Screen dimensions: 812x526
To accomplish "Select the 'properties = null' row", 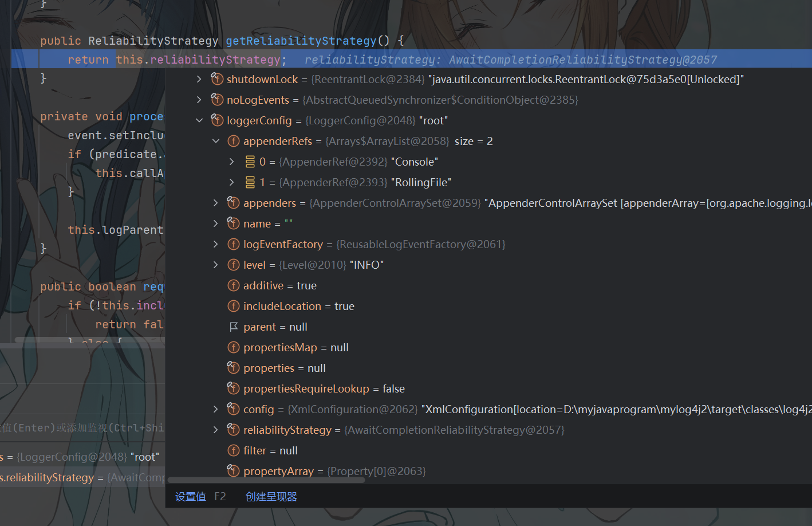I will (488, 368).
